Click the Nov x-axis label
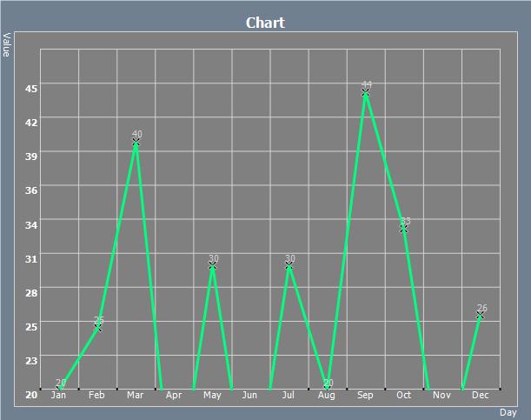Image resolution: width=531 pixels, height=420 pixels. click(x=441, y=395)
